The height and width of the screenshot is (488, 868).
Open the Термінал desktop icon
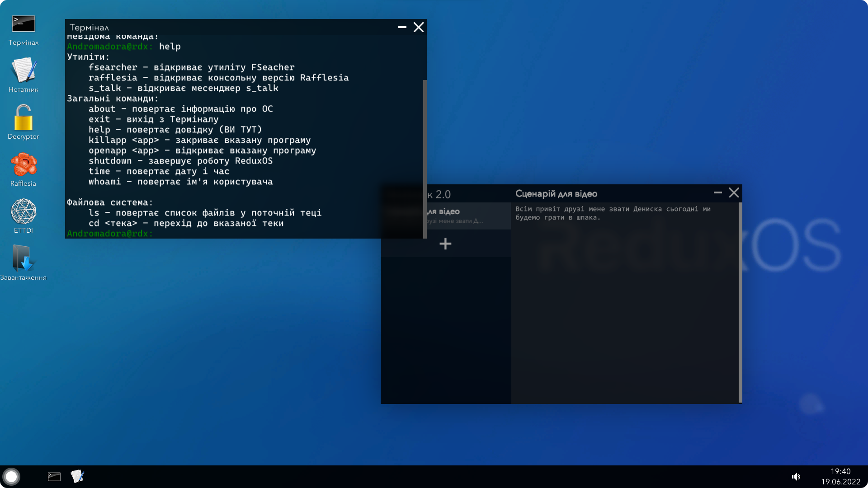(x=24, y=24)
